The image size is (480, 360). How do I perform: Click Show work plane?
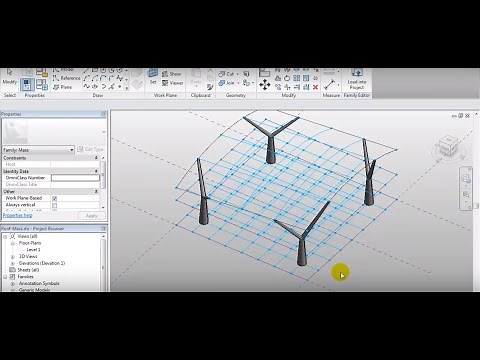click(x=171, y=74)
